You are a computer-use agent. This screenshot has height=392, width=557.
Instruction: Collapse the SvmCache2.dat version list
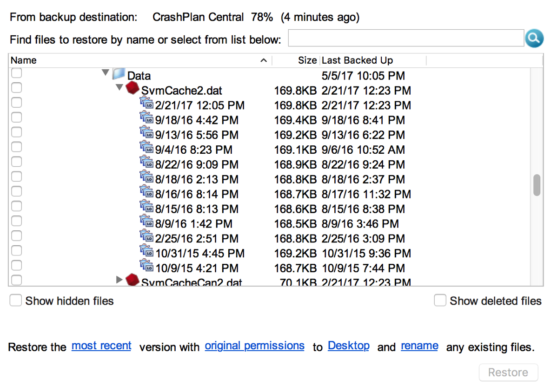point(119,88)
